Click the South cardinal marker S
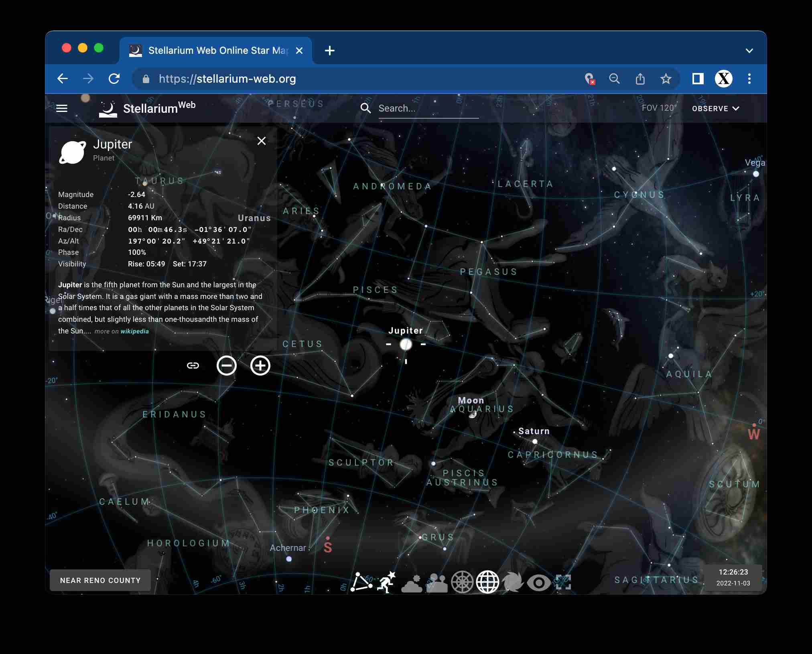Viewport: 812px width, 654px height. (328, 547)
